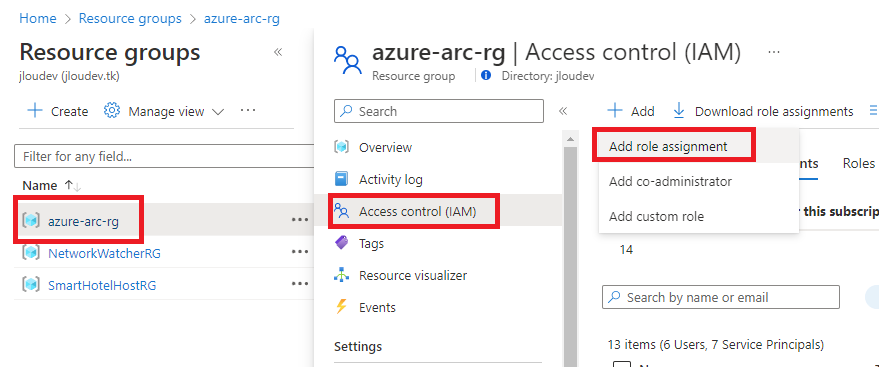
Task: Collapse the resource menu with double chevron
Action: coord(563,111)
